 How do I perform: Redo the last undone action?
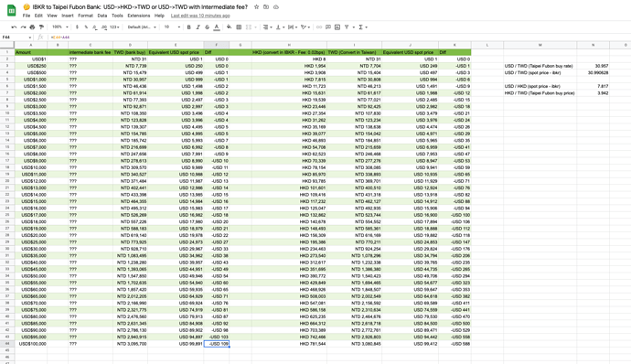point(23,27)
